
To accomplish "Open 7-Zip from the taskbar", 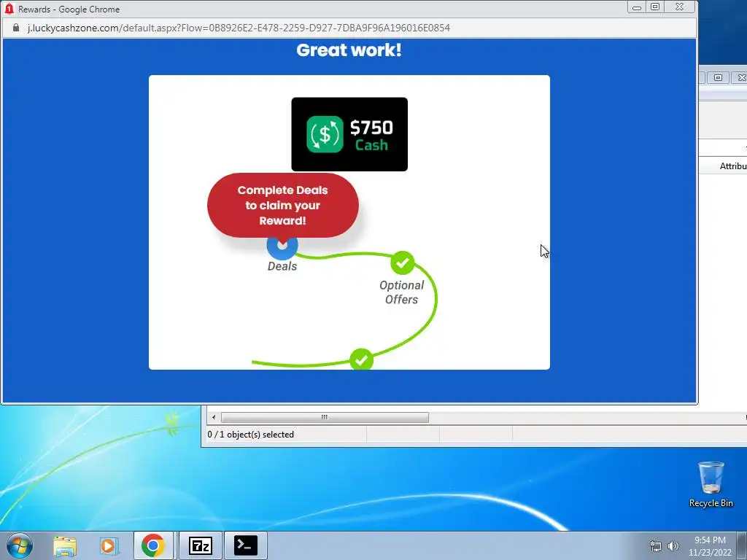I will [x=200, y=545].
